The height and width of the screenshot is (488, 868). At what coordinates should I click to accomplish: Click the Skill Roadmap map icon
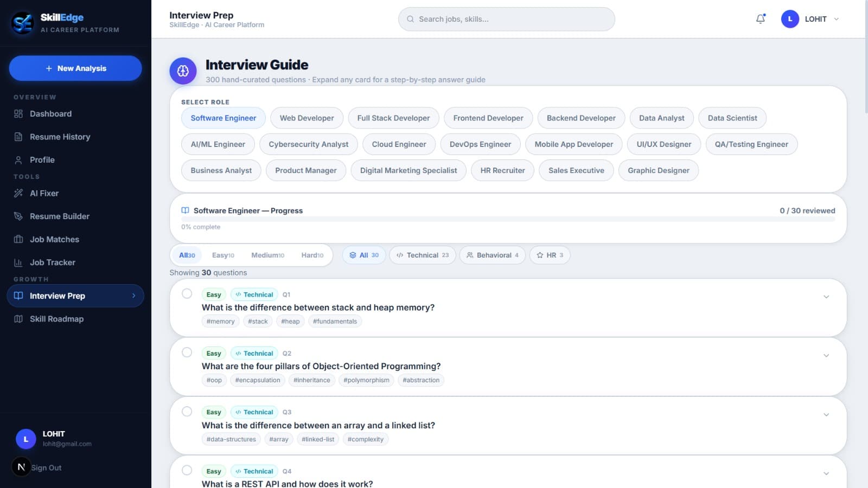point(18,319)
